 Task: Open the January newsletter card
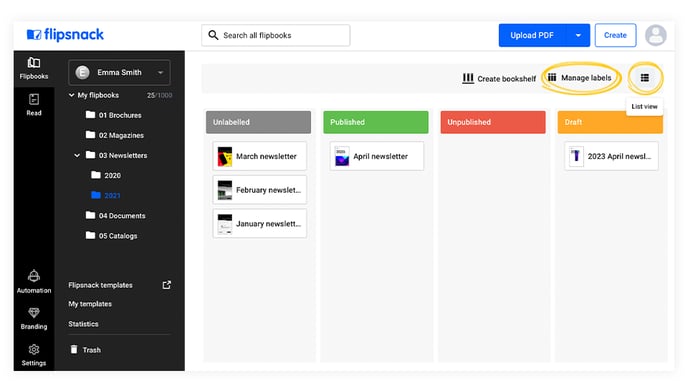[260, 223]
